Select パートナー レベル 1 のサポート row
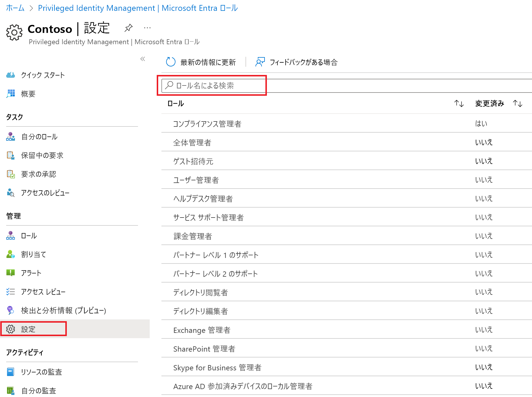This screenshot has width=532, height=397. pyautogui.click(x=347, y=254)
